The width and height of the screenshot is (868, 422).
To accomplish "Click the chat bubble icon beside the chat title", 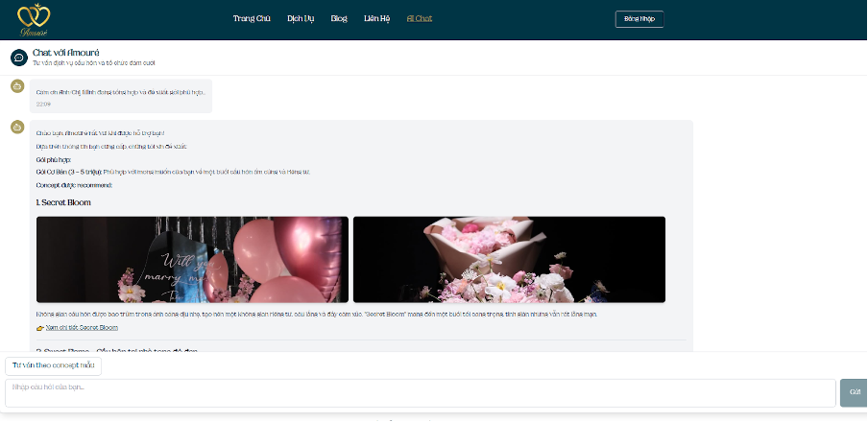I will click(x=18, y=58).
